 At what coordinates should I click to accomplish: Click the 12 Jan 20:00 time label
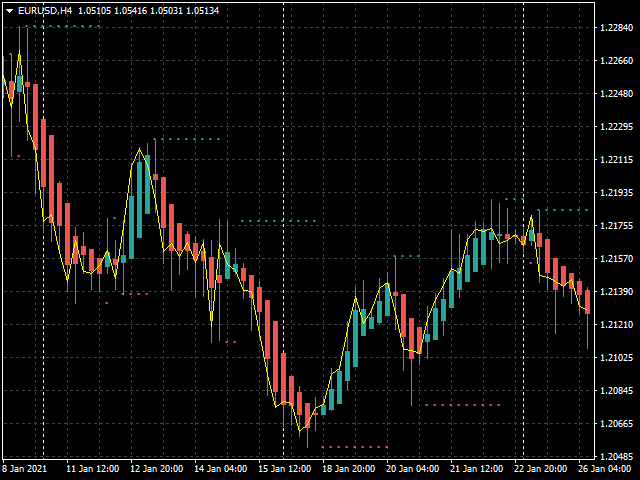coord(157,468)
